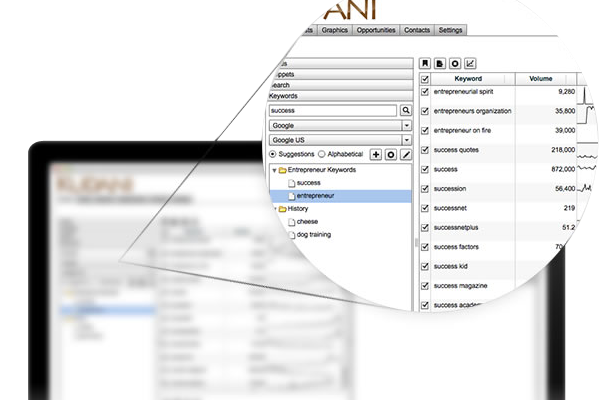The height and width of the screenshot is (400, 613).
Task: Uncheck the success factors checkbox
Action: click(x=425, y=247)
